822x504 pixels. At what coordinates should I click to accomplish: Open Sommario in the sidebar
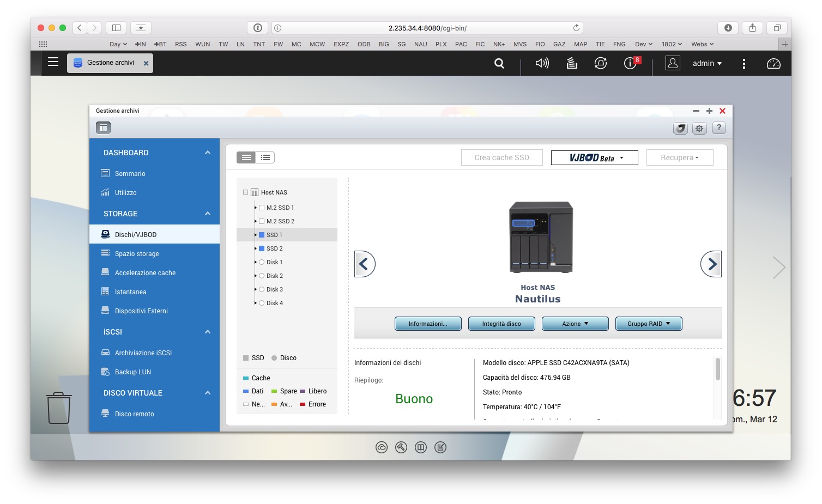coord(130,174)
